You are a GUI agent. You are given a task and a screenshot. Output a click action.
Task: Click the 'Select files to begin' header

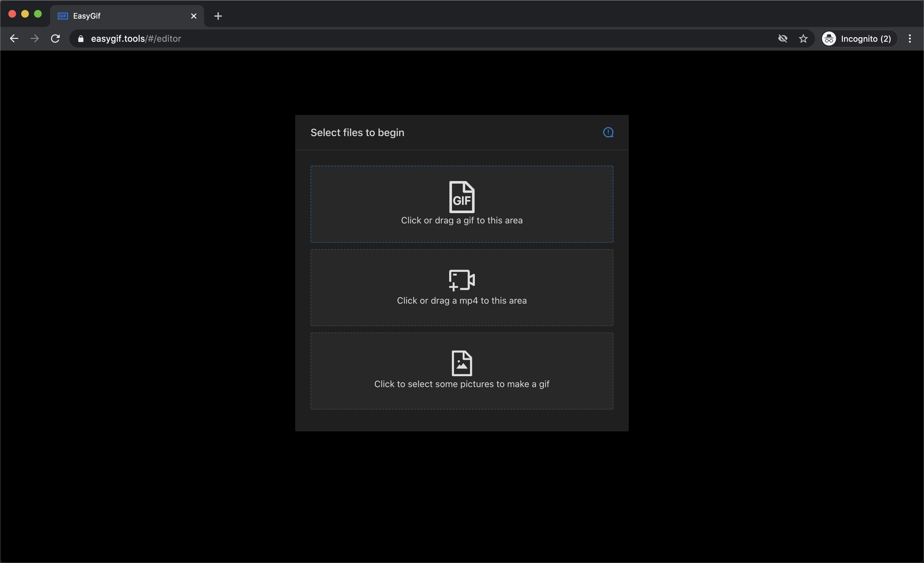[357, 132]
